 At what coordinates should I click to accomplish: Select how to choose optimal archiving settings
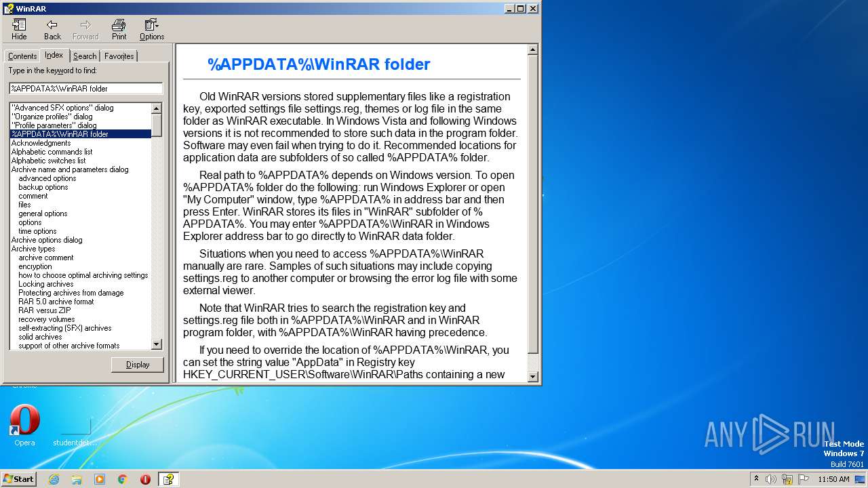click(83, 275)
